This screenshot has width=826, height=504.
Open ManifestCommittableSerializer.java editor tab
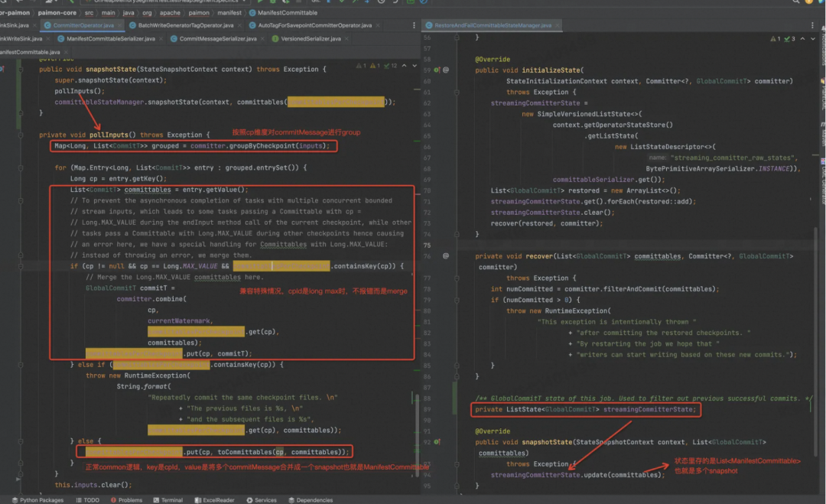tap(111, 38)
